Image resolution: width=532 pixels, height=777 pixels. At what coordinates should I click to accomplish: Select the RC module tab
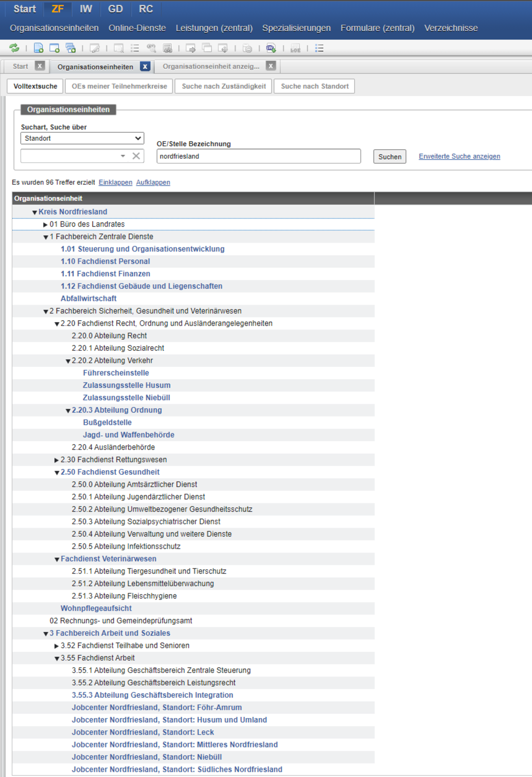pos(146,9)
